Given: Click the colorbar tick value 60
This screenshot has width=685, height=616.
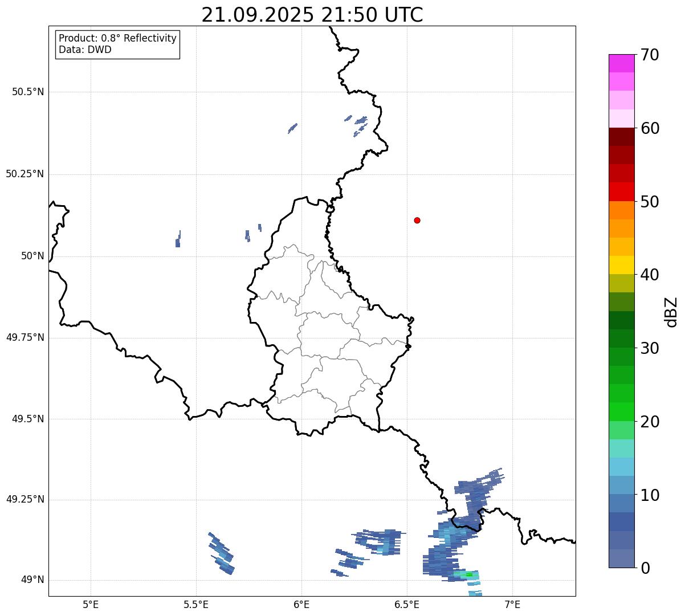Looking at the screenshot, I should click(x=650, y=128).
